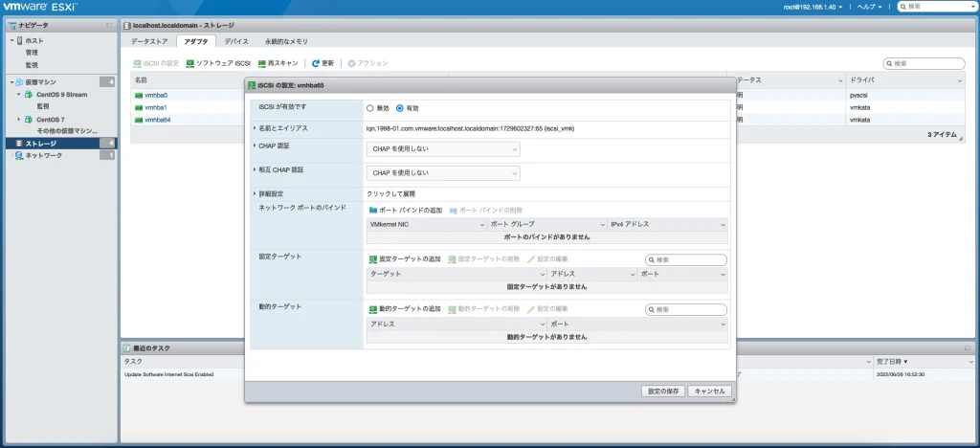
Task: Open the ヘルプ menu
Action: pyautogui.click(x=869, y=7)
